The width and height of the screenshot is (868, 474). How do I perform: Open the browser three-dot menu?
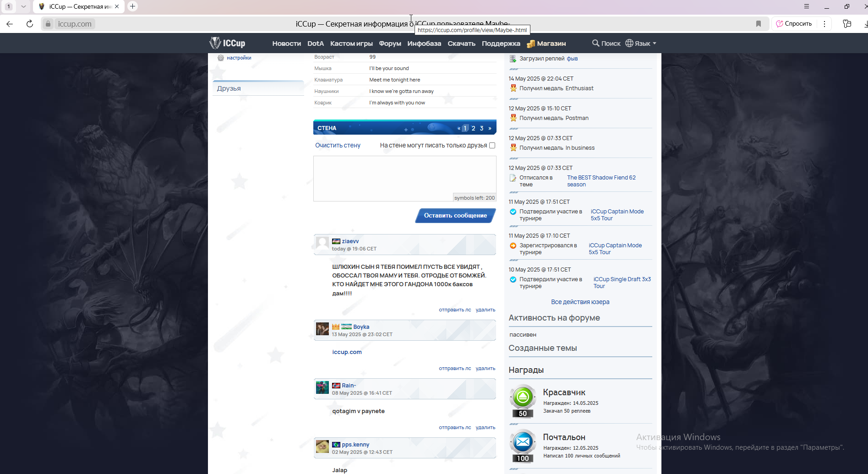(x=824, y=24)
